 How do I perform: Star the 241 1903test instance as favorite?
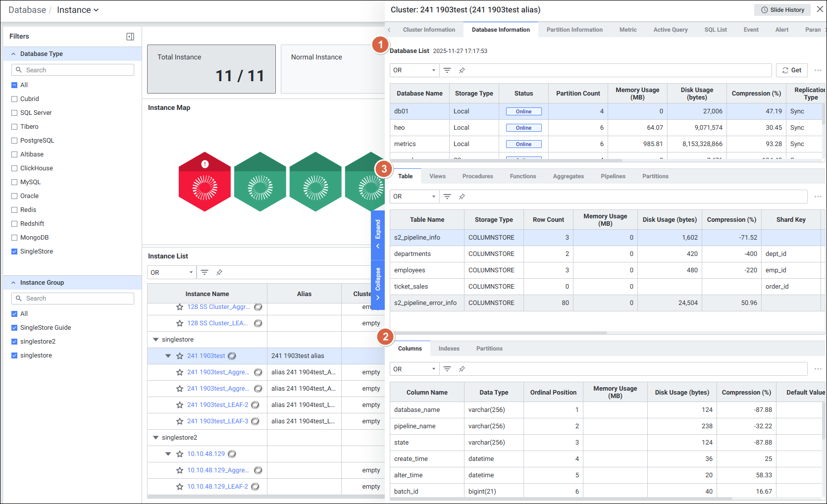(180, 356)
